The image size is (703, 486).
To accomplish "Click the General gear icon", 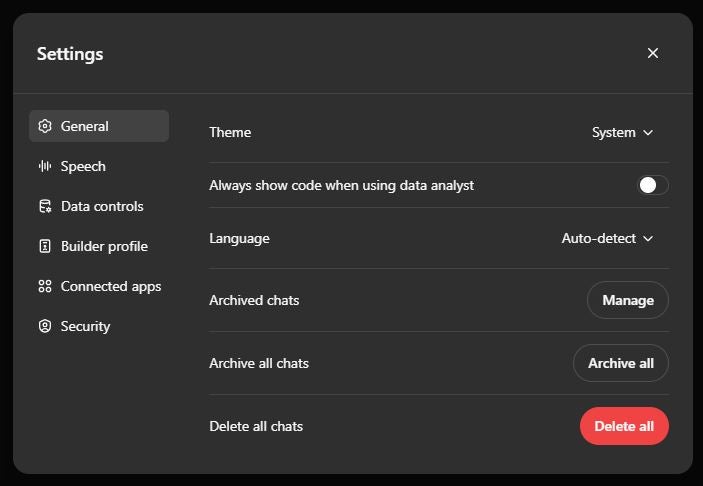I will [45, 126].
